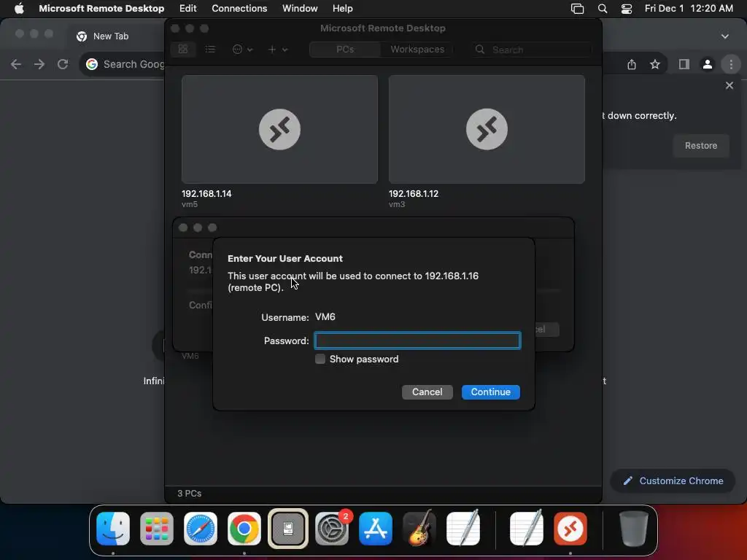The width and height of the screenshot is (747, 560).
Task: Click the Restore button in Chrome
Action: [x=701, y=146]
